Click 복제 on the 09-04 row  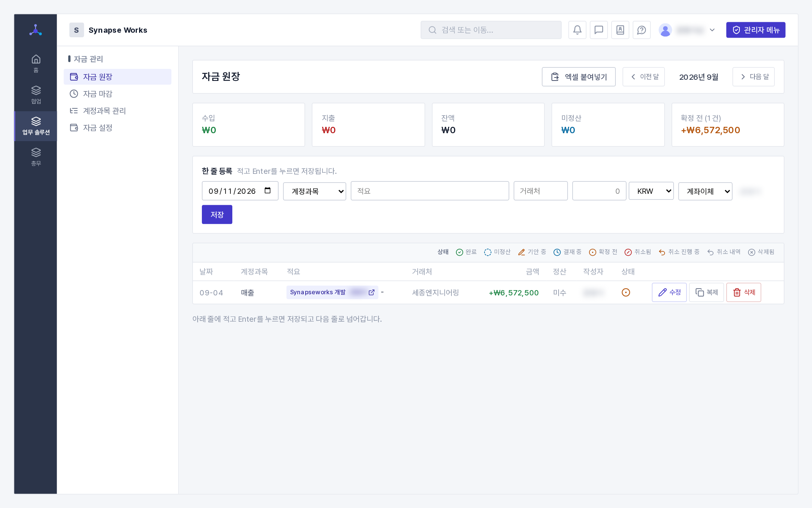(x=706, y=292)
